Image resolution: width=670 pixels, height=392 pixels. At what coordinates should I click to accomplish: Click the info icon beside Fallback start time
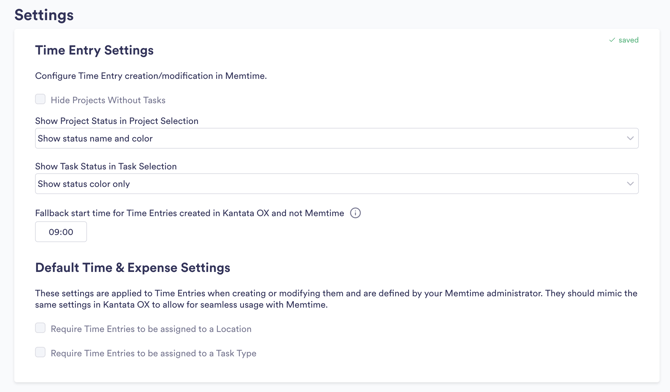[355, 213]
